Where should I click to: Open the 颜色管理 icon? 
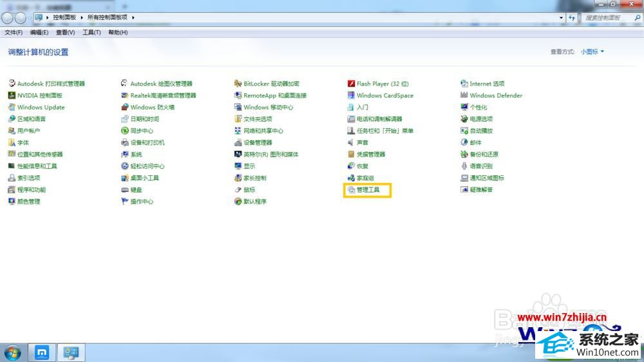point(12,202)
